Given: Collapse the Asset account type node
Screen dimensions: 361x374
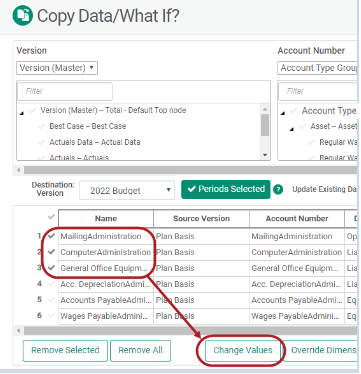Looking at the screenshot, I should (292, 129).
